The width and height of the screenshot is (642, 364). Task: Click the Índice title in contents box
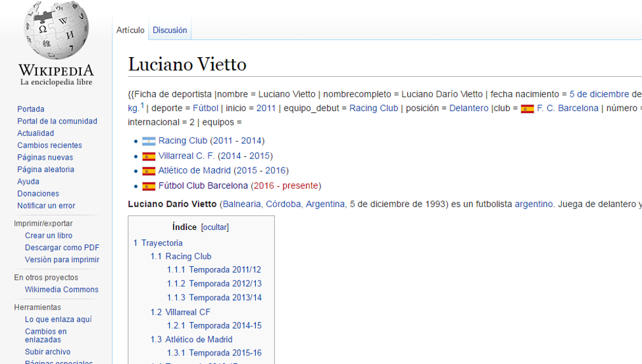(x=184, y=227)
